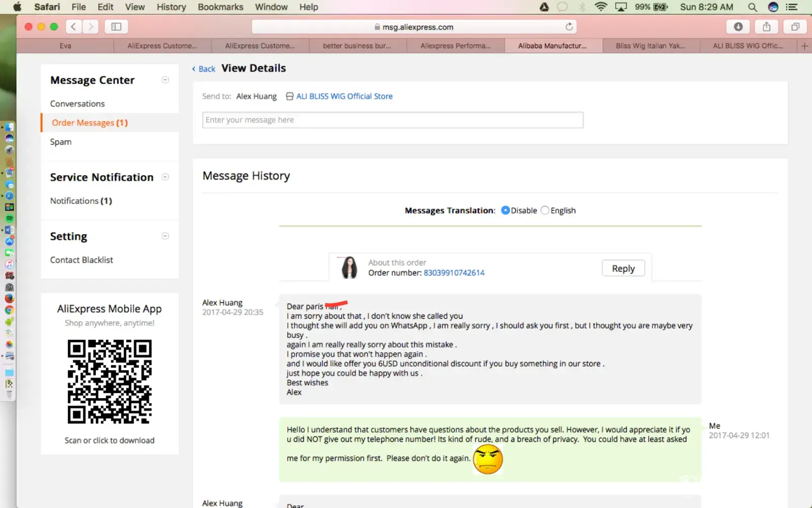This screenshot has width=812, height=508.
Task: Open the Safari downloads icon
Action: point(738,27)
